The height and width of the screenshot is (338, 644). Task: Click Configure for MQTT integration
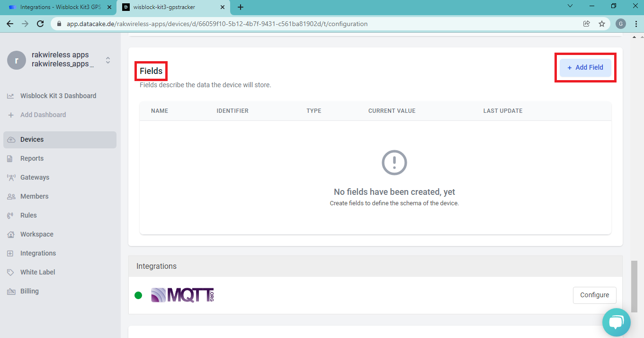pos(594,295)
